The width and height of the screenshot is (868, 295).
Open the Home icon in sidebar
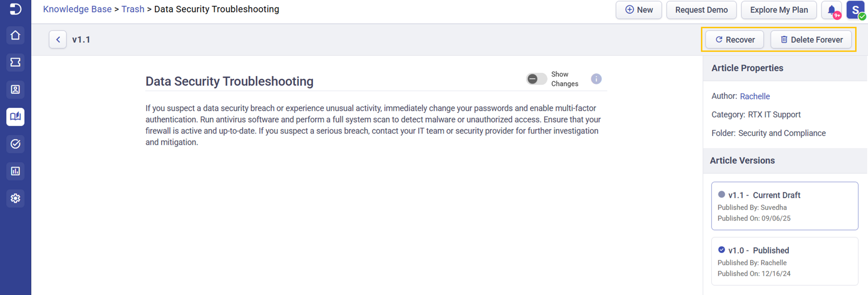(15, 35)
